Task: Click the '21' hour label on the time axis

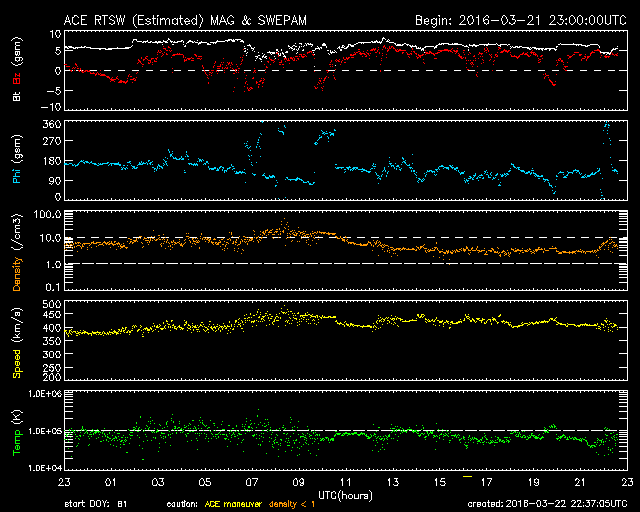Action: tap(580, 482)
